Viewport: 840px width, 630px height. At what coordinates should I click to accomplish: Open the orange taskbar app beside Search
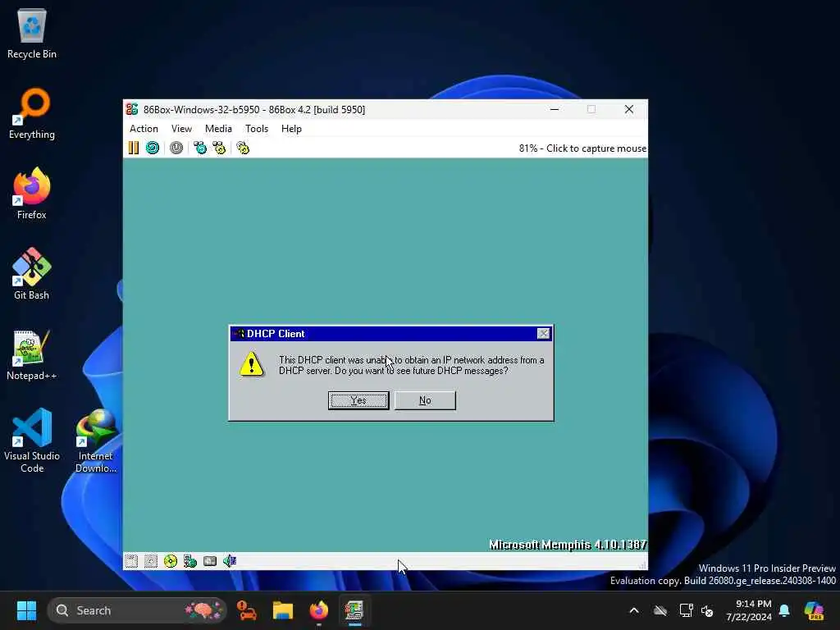point(247,610)
